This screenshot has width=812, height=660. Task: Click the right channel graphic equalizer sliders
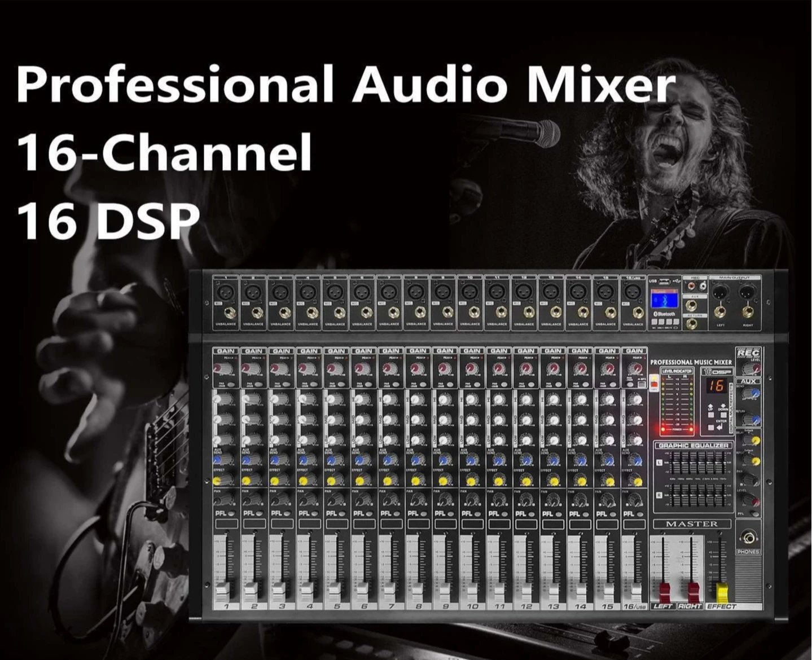click(x=697, y=495)
